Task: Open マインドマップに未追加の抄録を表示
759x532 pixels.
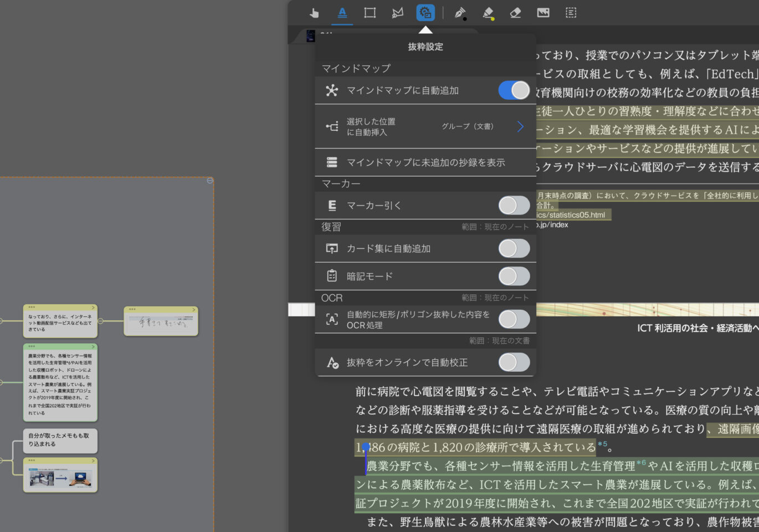Action: pyautogui.click(x=425, y=162)
